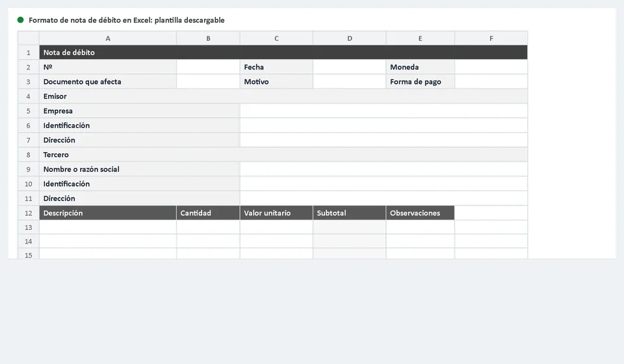Click the 'Forma de pago' cell
Image resolution: width=624 pixels, height=364 pixels.
pyautogui.click(x=420, y=81)
